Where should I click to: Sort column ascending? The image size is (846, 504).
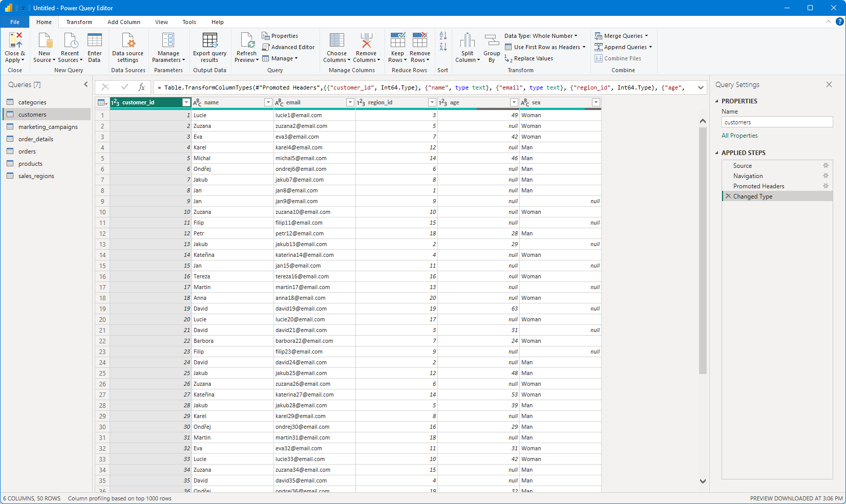pos(443,36)
